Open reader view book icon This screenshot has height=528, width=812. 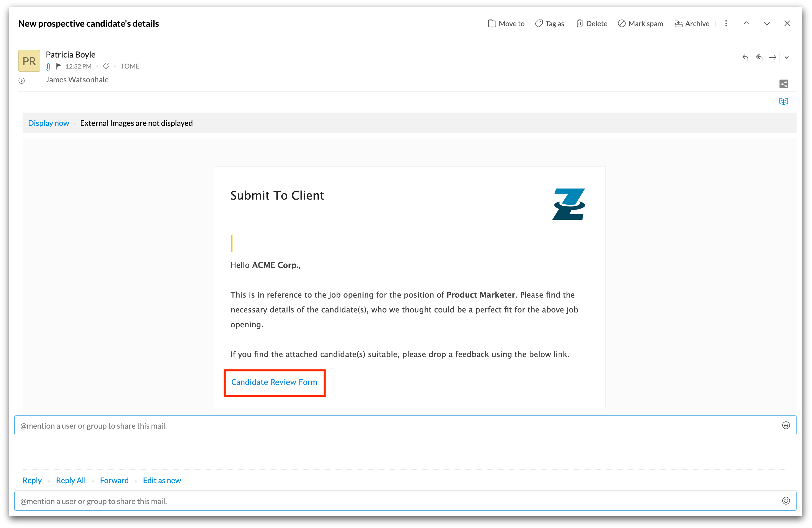tap(784, 101)
